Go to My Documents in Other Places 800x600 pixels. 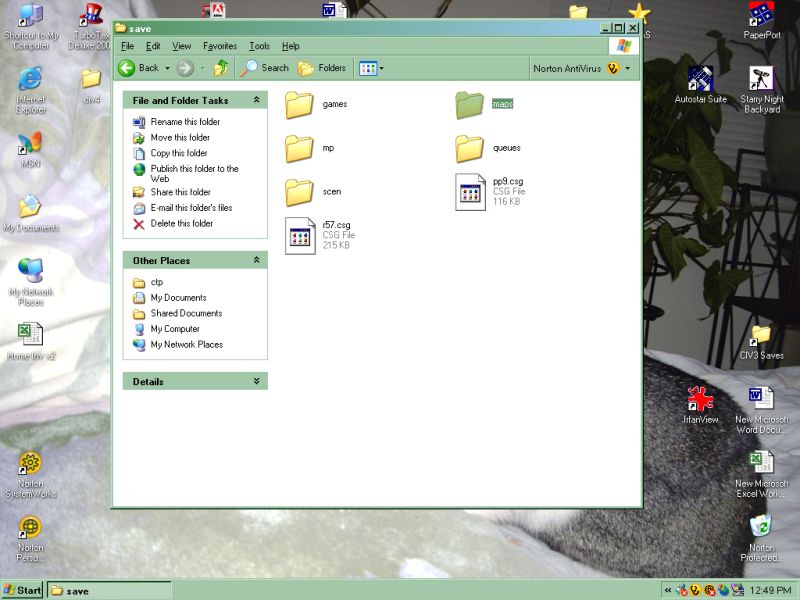[178, 298]
